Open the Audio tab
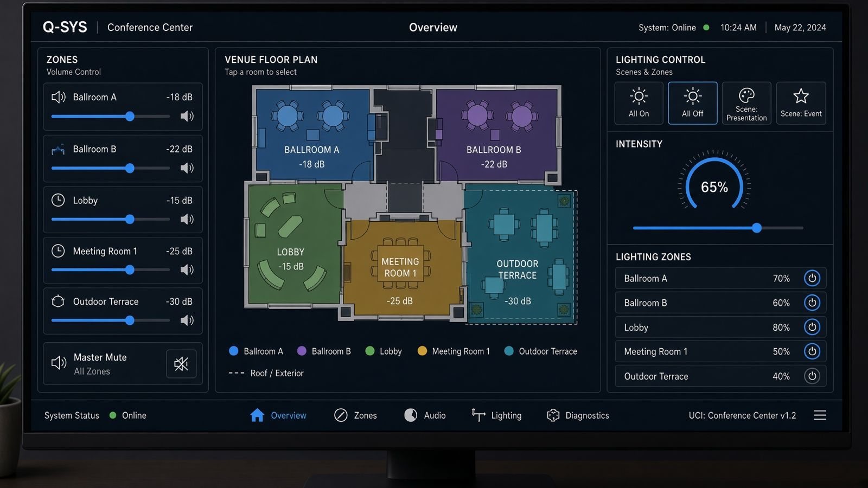Viewport: 868px width, 488px height. click(x=425, y=415)
